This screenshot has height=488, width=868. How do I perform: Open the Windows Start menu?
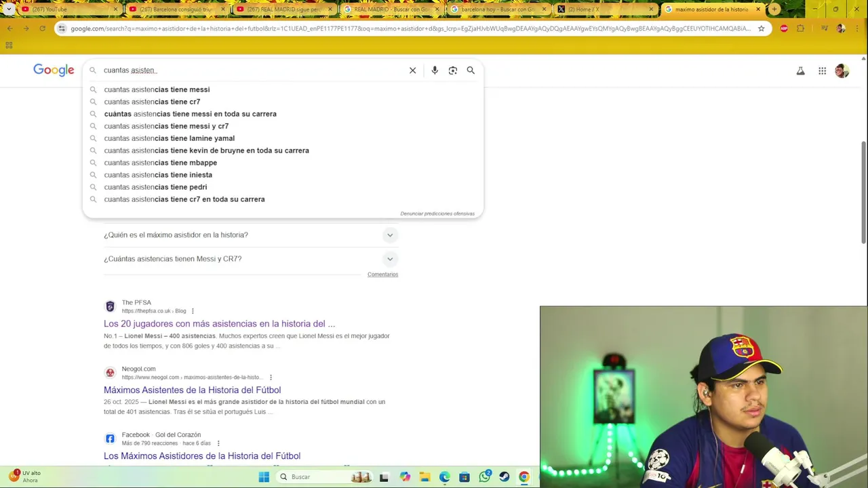pos(264,476)
